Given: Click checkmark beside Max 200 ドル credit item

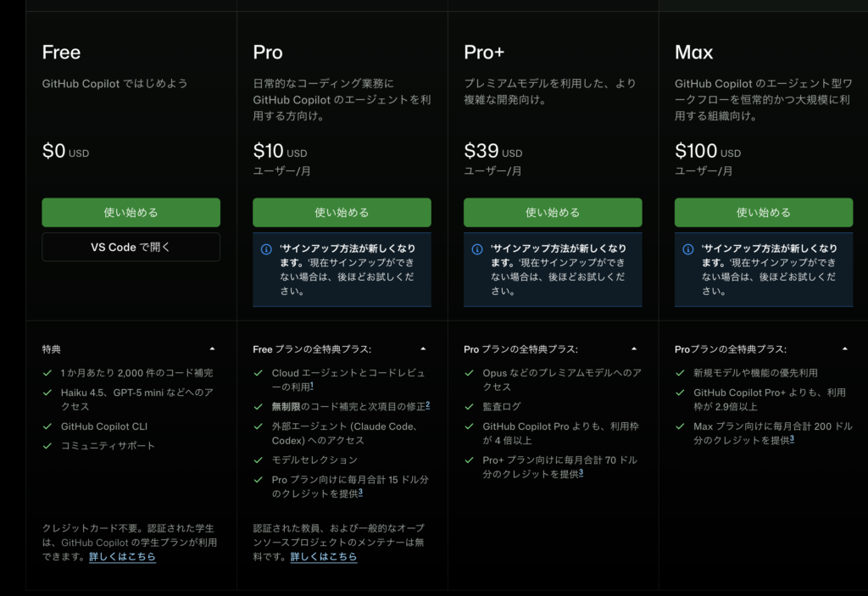Looking at the screenshot, I should click(x=681, y=426).
